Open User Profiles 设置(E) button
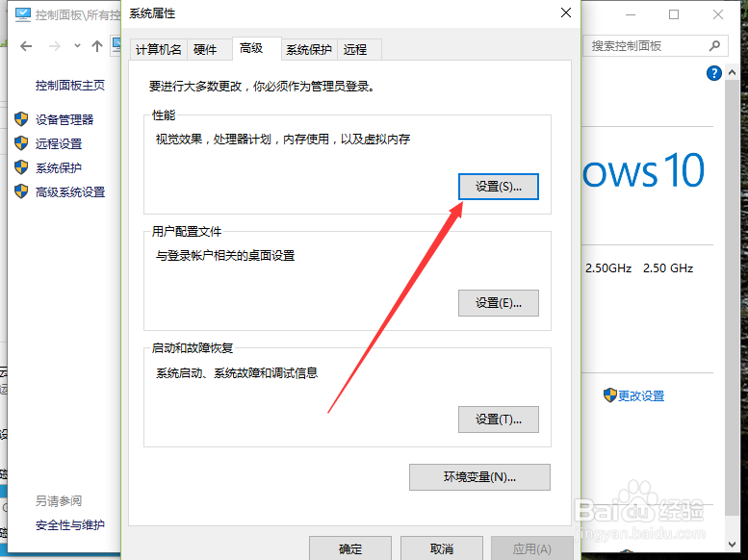The image size is (748, 560). [x=499, y=303]
